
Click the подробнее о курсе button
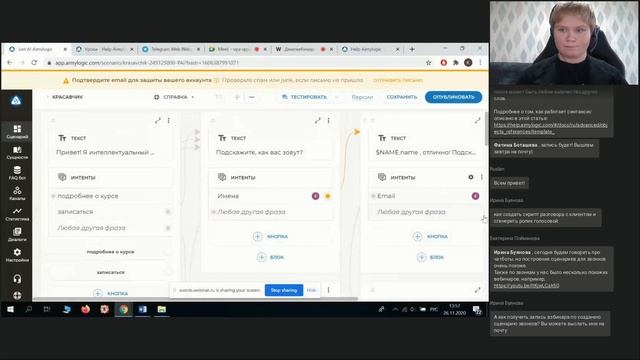point(110,252)
